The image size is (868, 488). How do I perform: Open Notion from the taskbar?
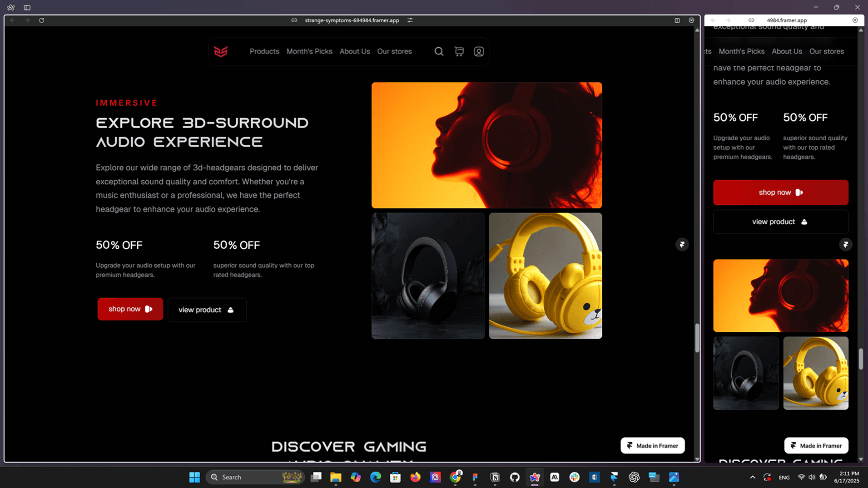tap(495, 477)
